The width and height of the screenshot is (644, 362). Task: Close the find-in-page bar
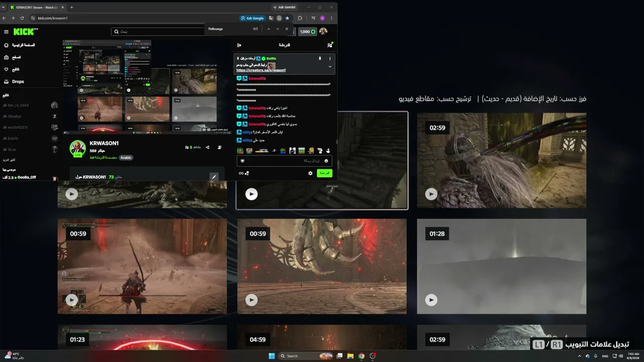(x=287, y=29)
